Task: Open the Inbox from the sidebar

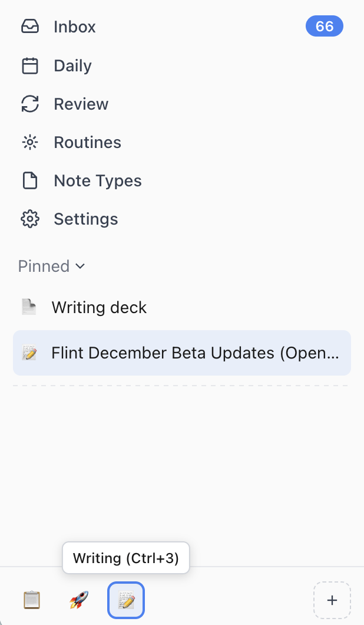Action: [74, 27]
